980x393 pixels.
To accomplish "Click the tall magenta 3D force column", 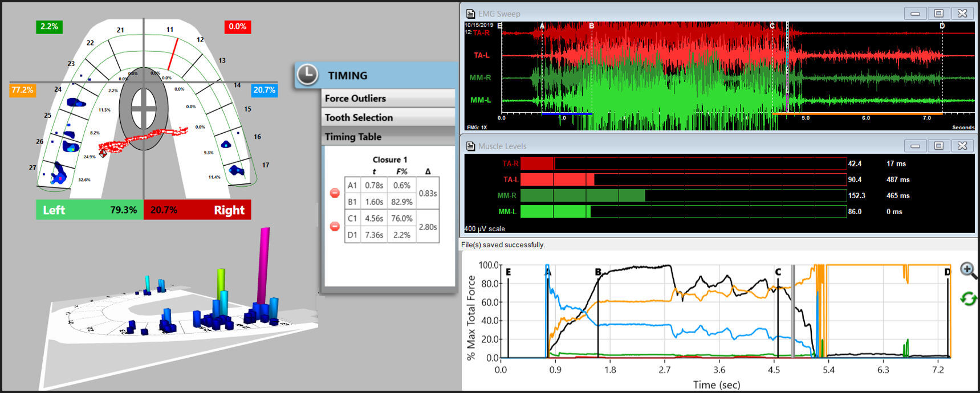I will [x=264, y=265].
